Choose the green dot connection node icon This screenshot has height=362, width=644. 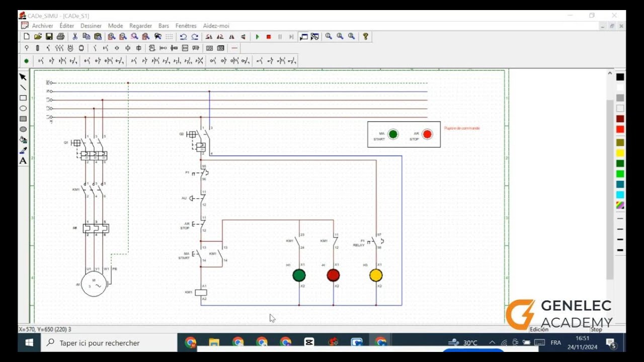[x=26, y=61]
